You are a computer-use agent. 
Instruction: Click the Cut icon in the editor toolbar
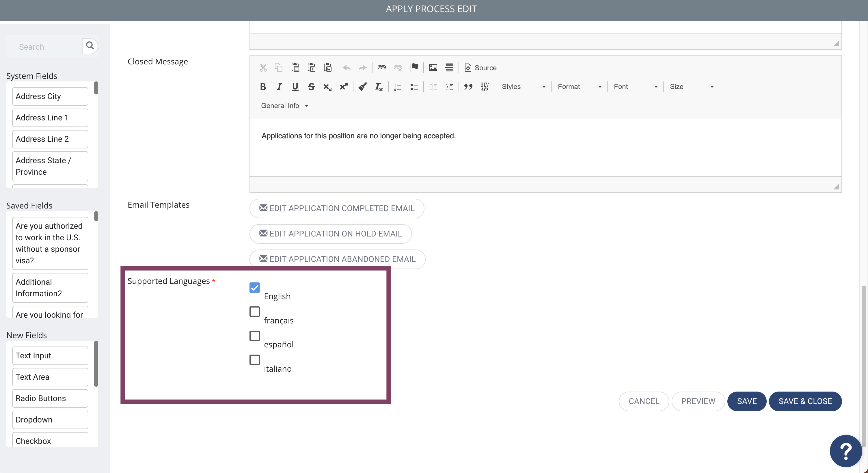(x=263, y=68)
